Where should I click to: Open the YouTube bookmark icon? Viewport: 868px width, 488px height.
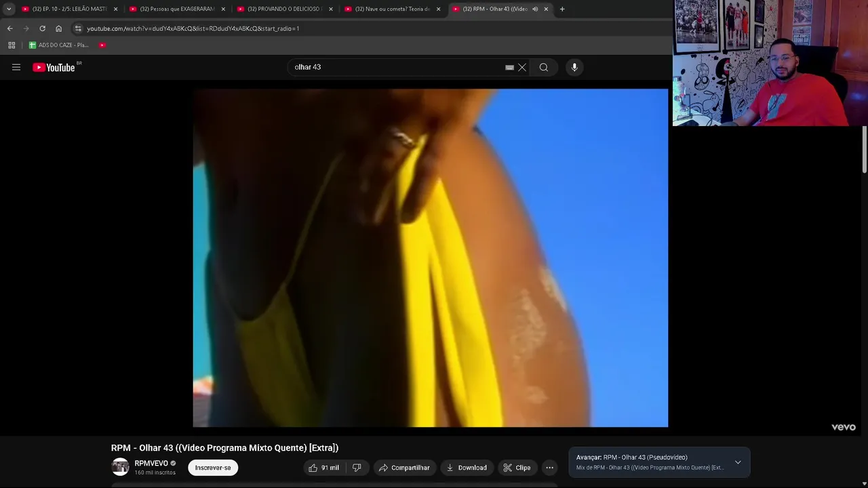(x=102, y=45)
